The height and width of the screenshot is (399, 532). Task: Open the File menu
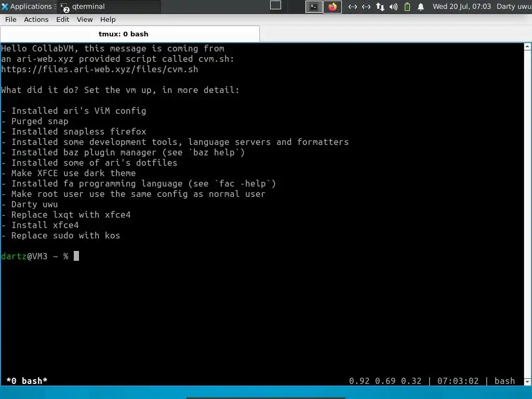pos(11,20)
